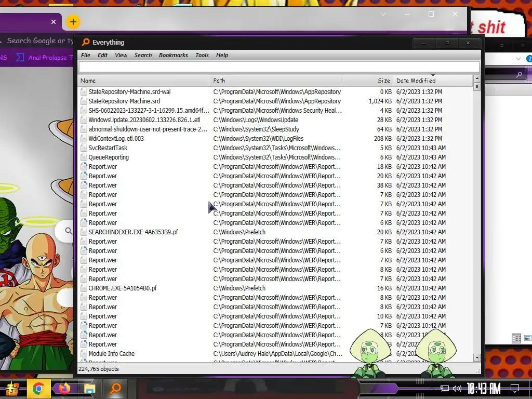Click details view icon in background Explorer window
The height and width of the screenshot is (399, 532).
[516, 338]
